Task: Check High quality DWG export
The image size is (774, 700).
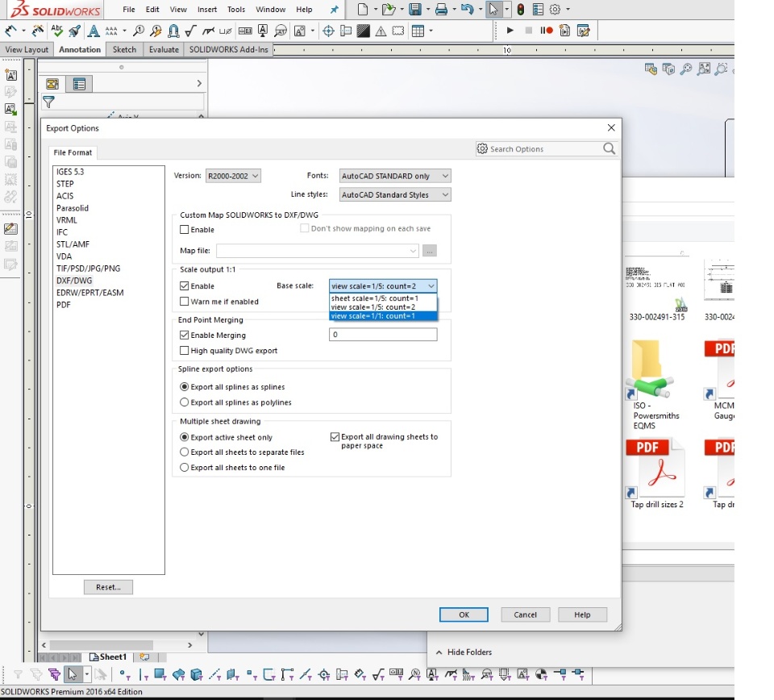Action: point(184,351)
